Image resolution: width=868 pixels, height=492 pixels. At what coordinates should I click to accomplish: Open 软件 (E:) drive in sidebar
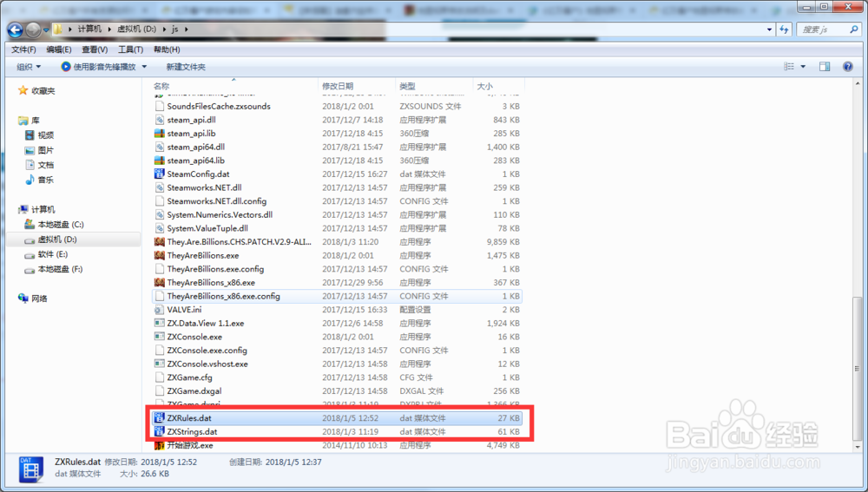[53, 254]
